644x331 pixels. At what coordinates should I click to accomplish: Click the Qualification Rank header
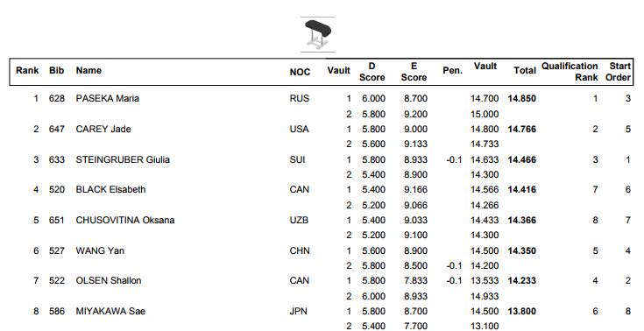pyautogui.click(x=570, y=72)
